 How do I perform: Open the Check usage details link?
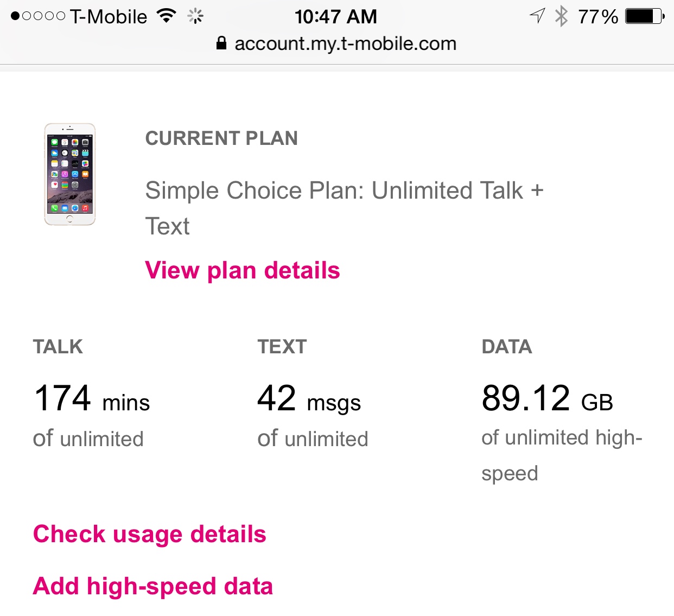coord(149,535)
